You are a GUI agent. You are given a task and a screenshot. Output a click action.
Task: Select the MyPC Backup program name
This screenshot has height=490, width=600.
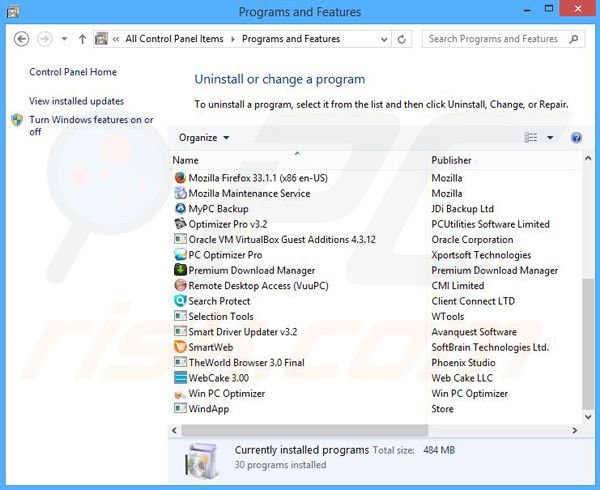point(218,209)
